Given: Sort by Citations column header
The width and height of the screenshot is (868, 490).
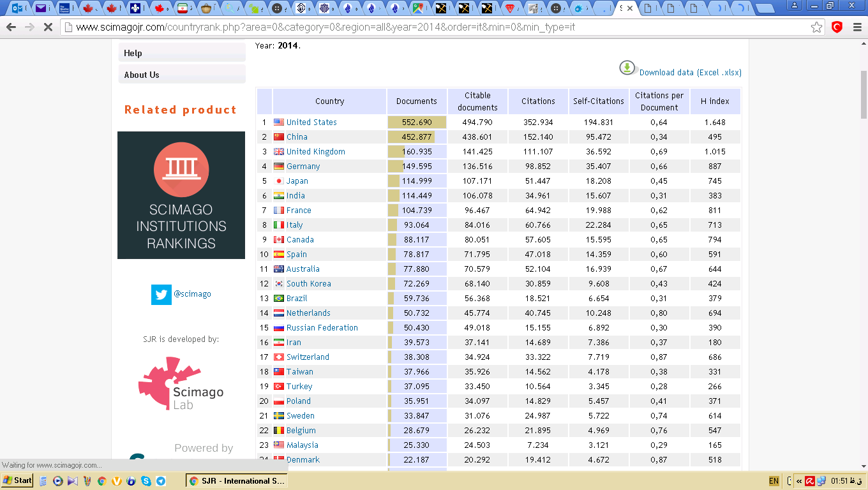Looking at the screenshot, I should pos(538,101).
